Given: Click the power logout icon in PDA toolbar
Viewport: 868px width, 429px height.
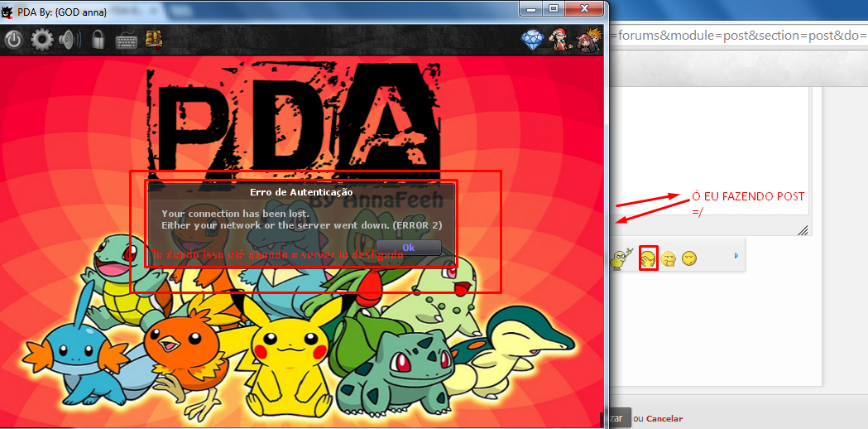Looking at the screenshot, I should (x=12, y=41).
